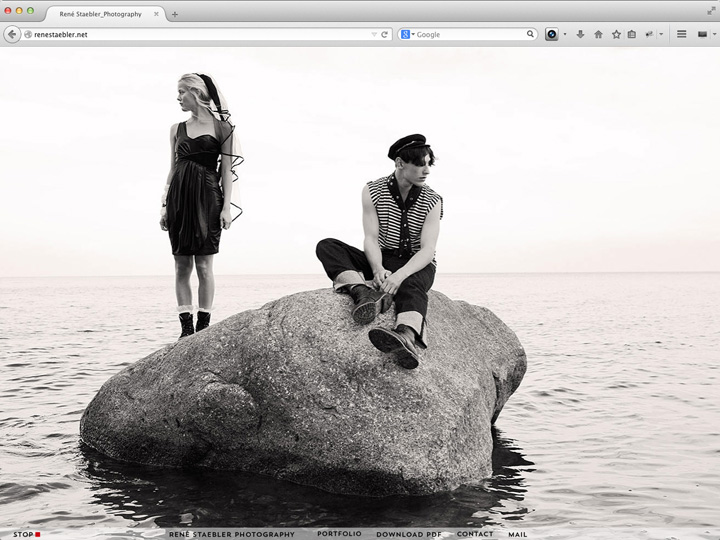Bookmark this page with the star icon
720x540 pixels.
tap(616, 34)
